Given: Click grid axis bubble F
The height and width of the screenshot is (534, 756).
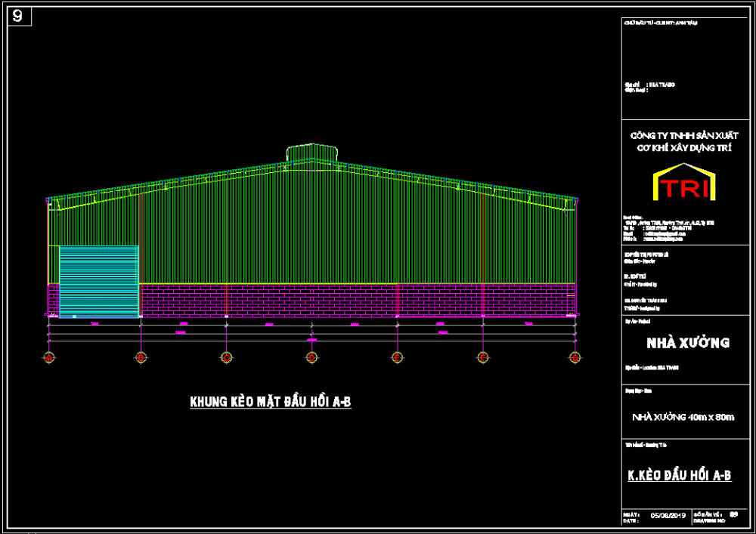Looking at the screenshot, I should (x=483, y=357).
